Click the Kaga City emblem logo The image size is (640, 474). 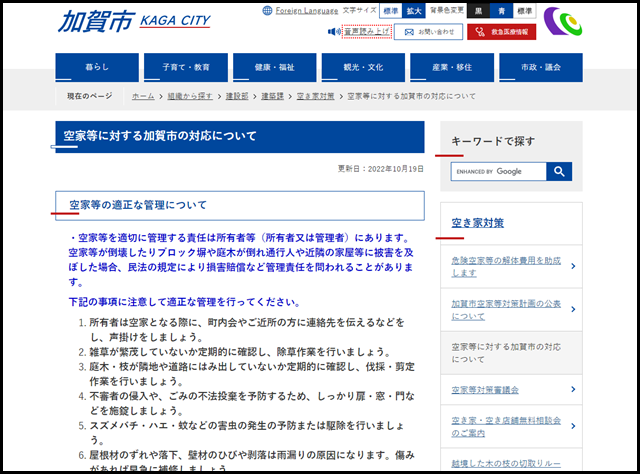(x=563, y=21)
